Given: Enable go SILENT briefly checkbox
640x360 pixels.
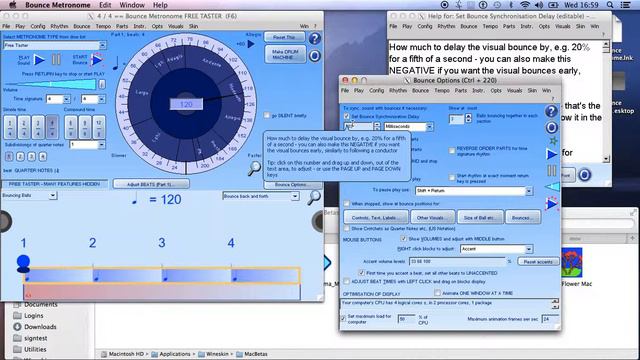Looking at the screenshot, I should click(267, 116).
